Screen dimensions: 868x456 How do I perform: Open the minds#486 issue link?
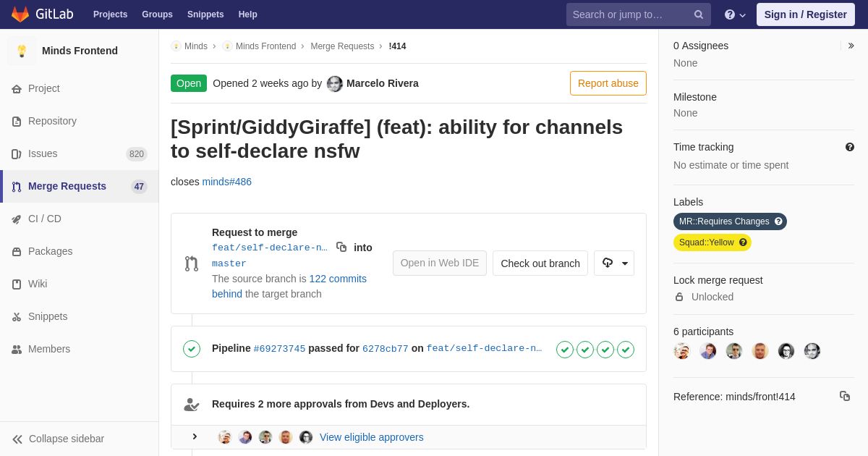(x=226, y=182)
